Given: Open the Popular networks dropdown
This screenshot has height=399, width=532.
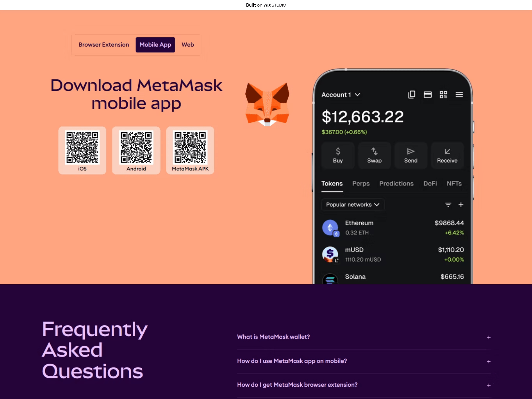Looking at the screenshot, I should (x=352, y=205).
